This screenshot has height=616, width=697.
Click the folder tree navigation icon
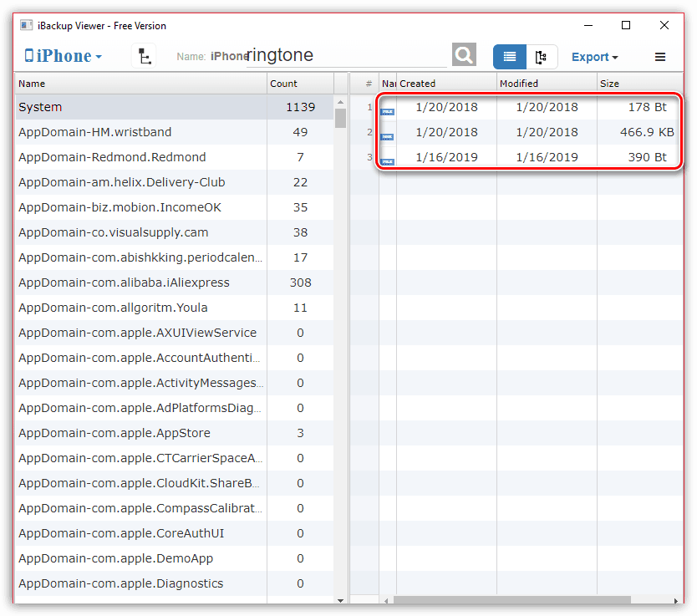(x=144, y=57)
